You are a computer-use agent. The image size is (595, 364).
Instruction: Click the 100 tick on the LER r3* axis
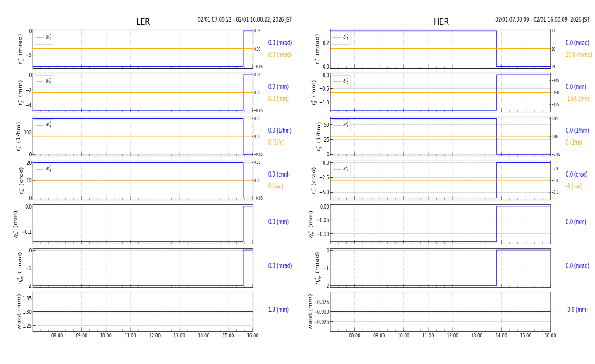tap(28, 132)
